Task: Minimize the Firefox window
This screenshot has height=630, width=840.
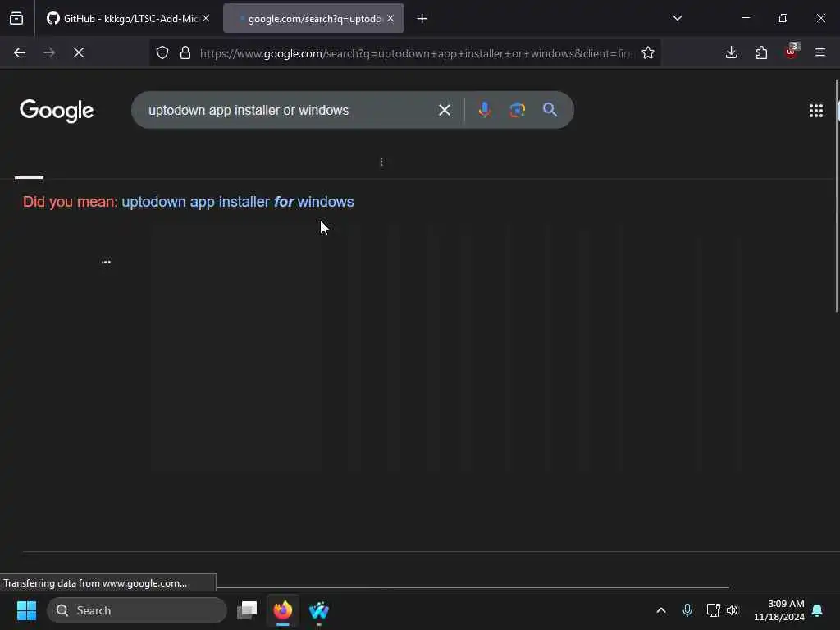Action: coord(745,18)
